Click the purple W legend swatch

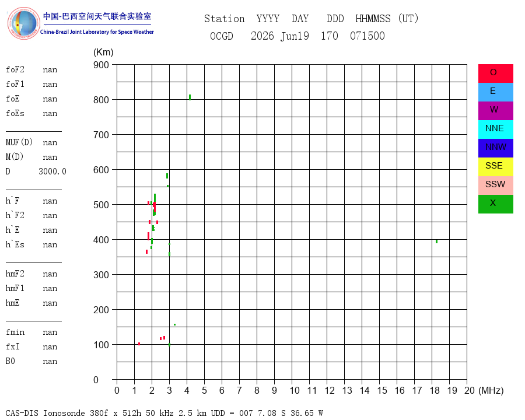tap(495, 110)
